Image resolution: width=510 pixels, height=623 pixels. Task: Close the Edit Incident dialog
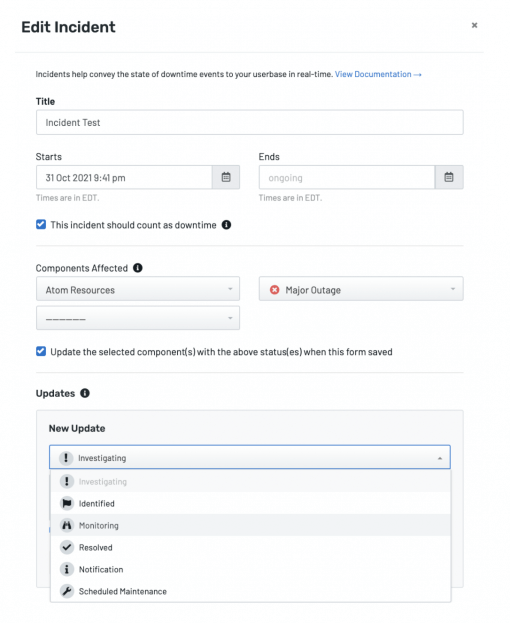click(474, 25)
